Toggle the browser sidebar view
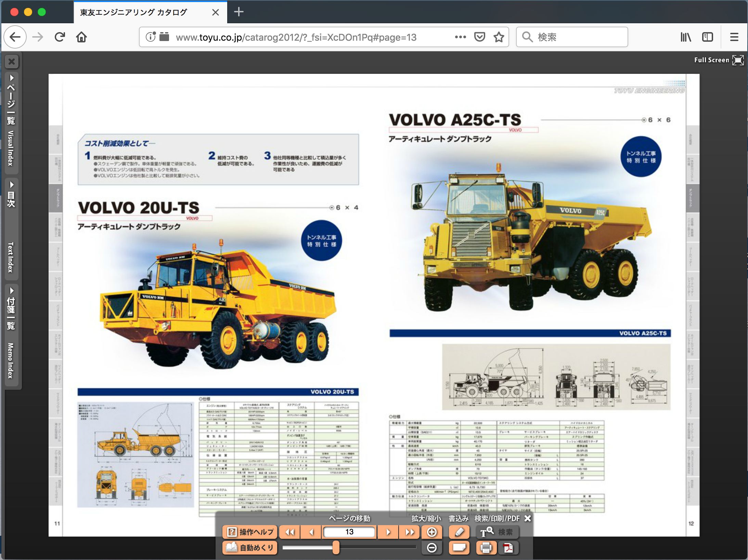Image resolution: width=748 pixels, height=560 pixels. [707, 37]
